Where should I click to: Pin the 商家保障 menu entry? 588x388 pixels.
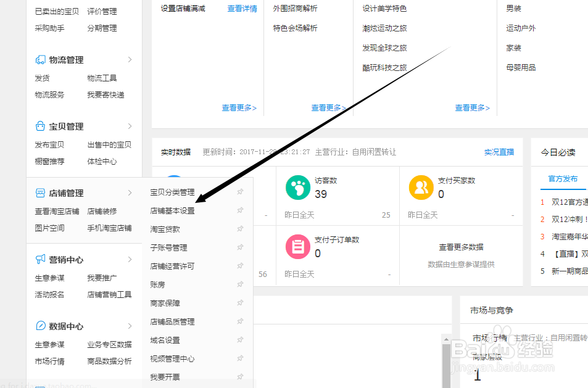(240, 303)
